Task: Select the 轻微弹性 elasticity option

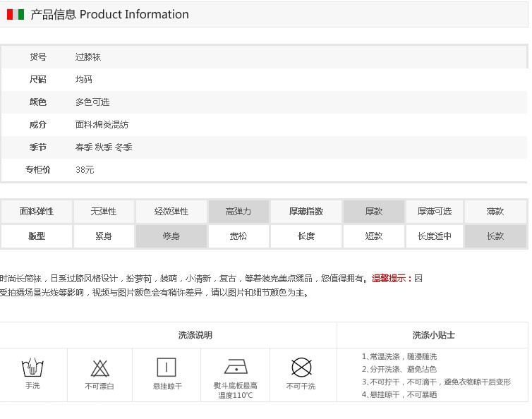Action: click(x=171, y=212)
